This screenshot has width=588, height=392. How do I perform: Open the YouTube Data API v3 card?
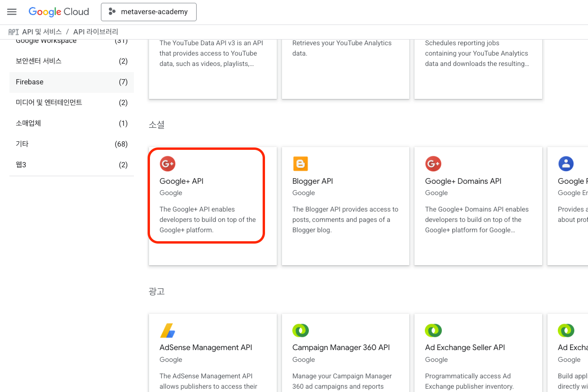click(213, 69)
